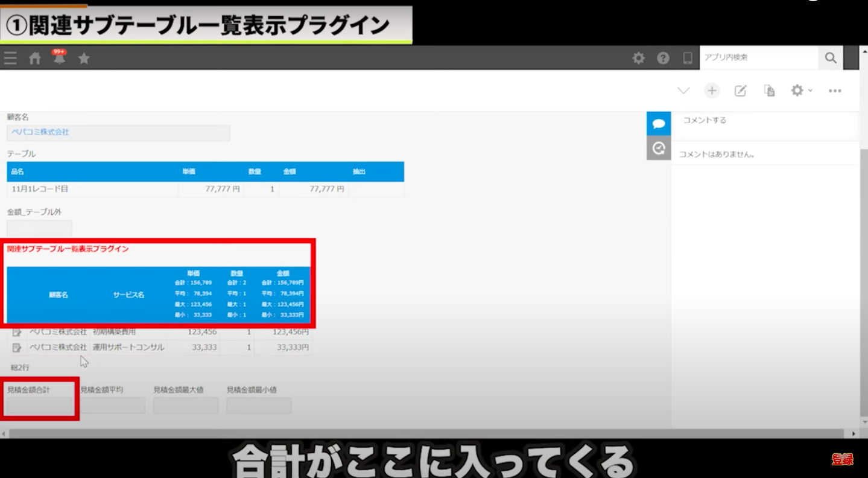The image size is (868, 478).
Task: Click the horizontal scrollbar at bottom
Action: pos(422,433)
